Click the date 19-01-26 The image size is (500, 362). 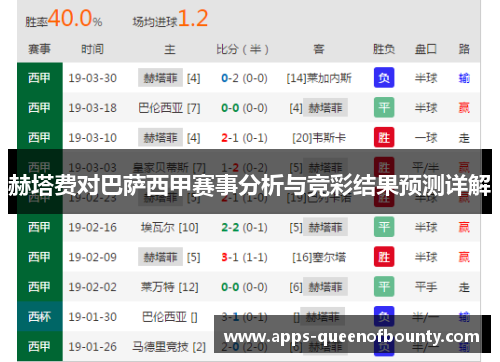pos(93,347)
